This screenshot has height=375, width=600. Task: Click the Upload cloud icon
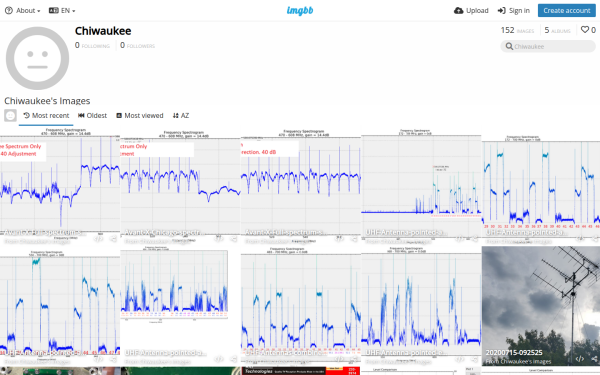tap(458, 11)
